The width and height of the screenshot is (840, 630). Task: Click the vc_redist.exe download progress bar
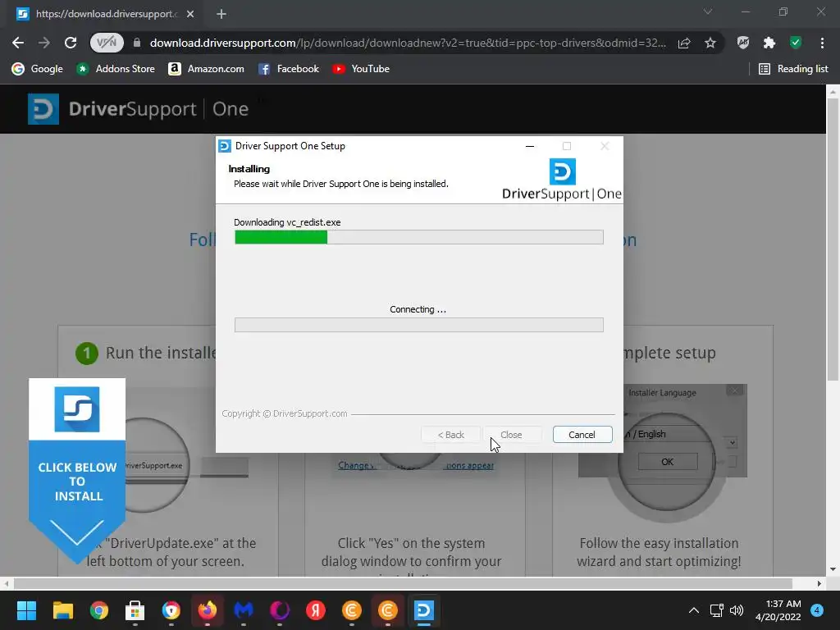(419, 237)
